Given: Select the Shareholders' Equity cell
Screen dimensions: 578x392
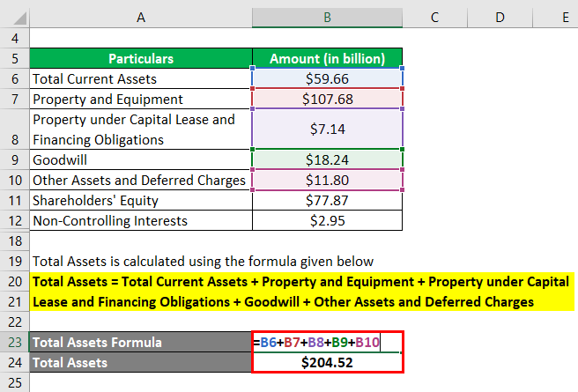Looking at the screenshot, I should pyautogui.click(x=141, y=201).
